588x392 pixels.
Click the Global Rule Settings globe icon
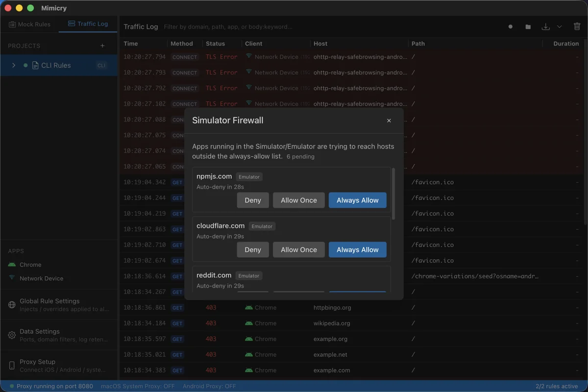coord(12,305)
